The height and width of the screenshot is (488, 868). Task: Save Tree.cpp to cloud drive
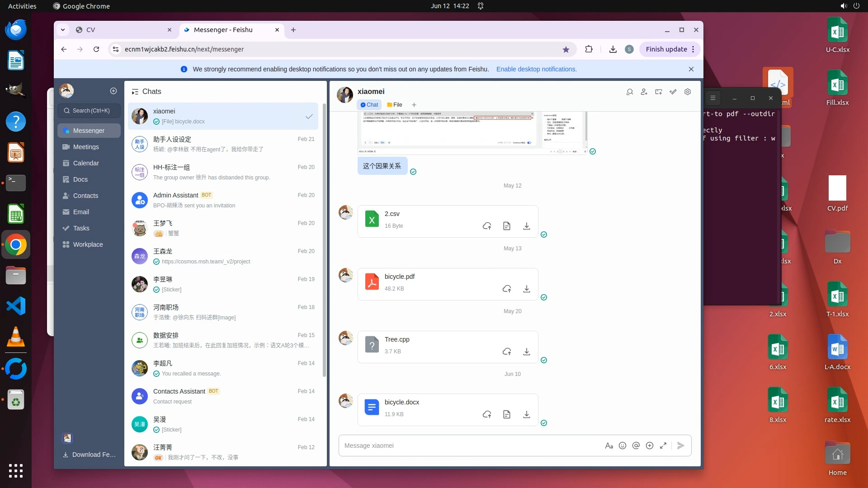click(507, 352)
